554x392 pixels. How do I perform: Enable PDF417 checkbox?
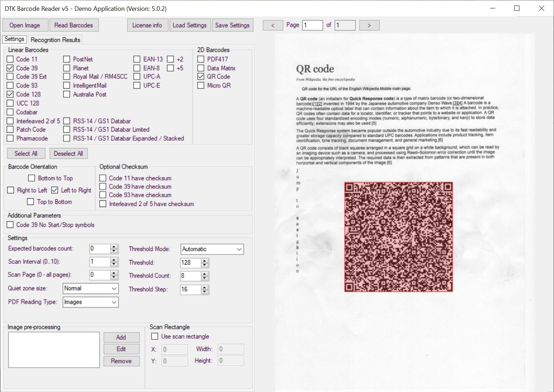[201, 59]
